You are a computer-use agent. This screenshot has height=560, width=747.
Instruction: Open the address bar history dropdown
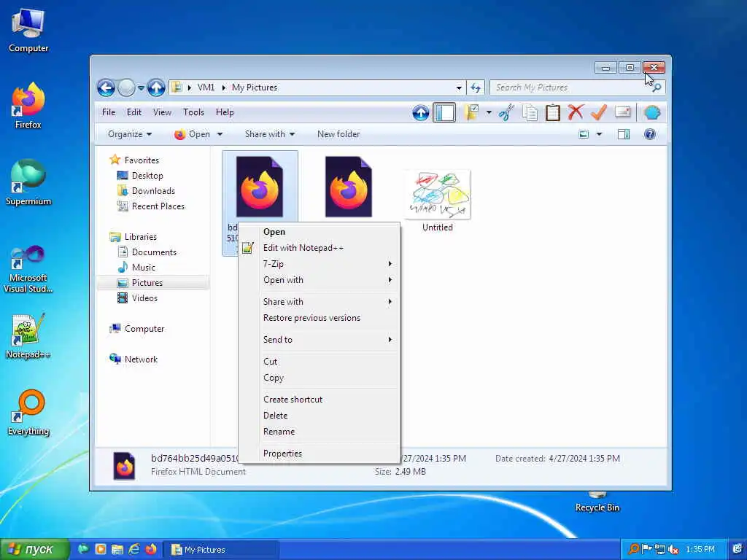coord(459,87)
